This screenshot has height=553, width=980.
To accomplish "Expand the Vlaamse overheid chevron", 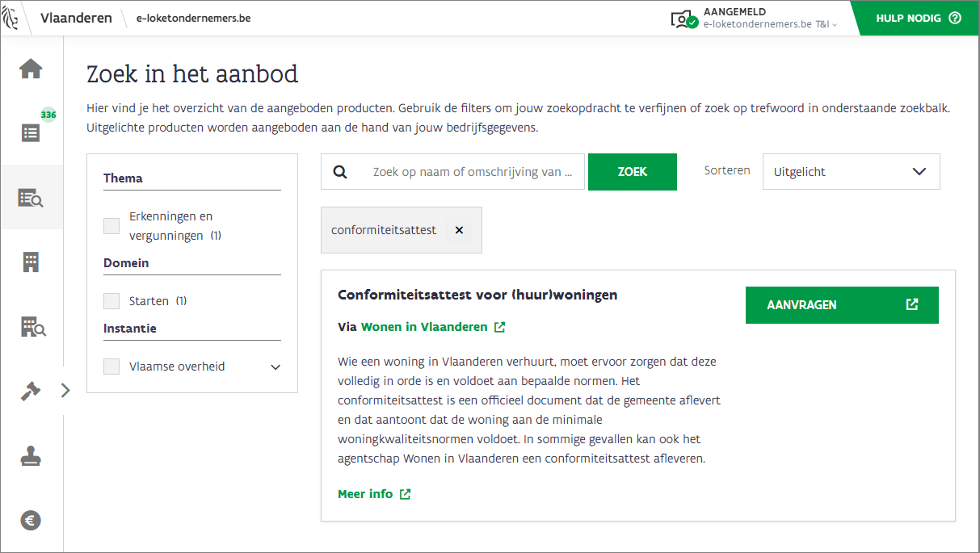I will pyautogui.click(x=275, y=367).
